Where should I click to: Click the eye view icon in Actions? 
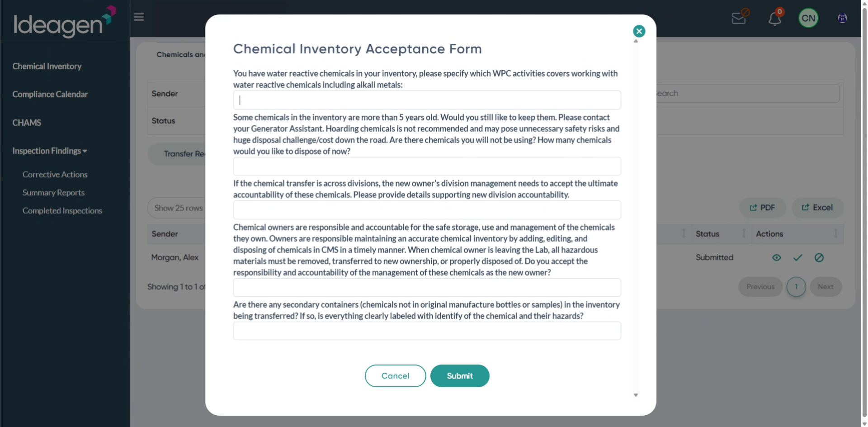click(x=777, y=258)
